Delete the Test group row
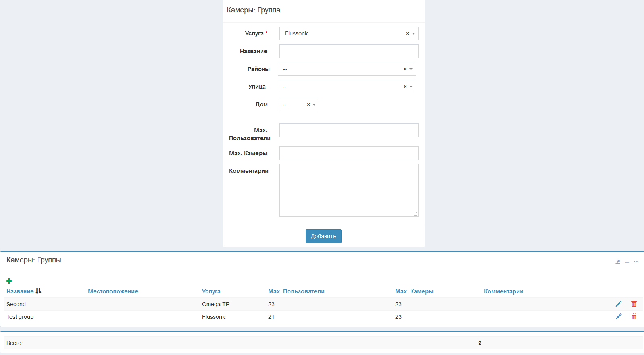The image size is (644, 355). [634, 317]
